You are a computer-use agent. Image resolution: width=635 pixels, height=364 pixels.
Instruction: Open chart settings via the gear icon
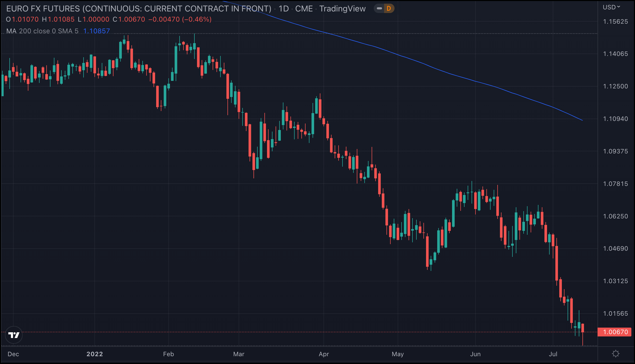[x=616, y=354]
